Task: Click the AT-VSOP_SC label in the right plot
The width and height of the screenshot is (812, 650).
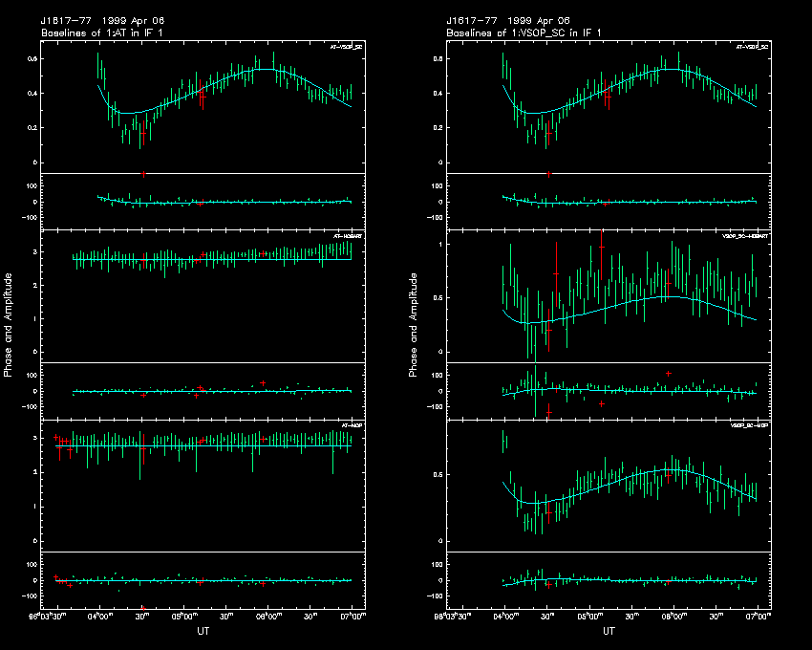Action: (x=753, y=47)
